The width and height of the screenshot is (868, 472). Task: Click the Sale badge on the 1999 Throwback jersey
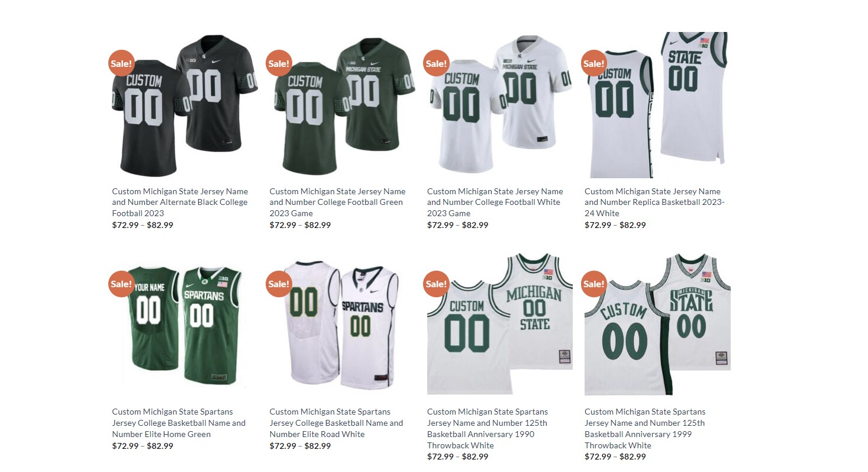[593, 284]
